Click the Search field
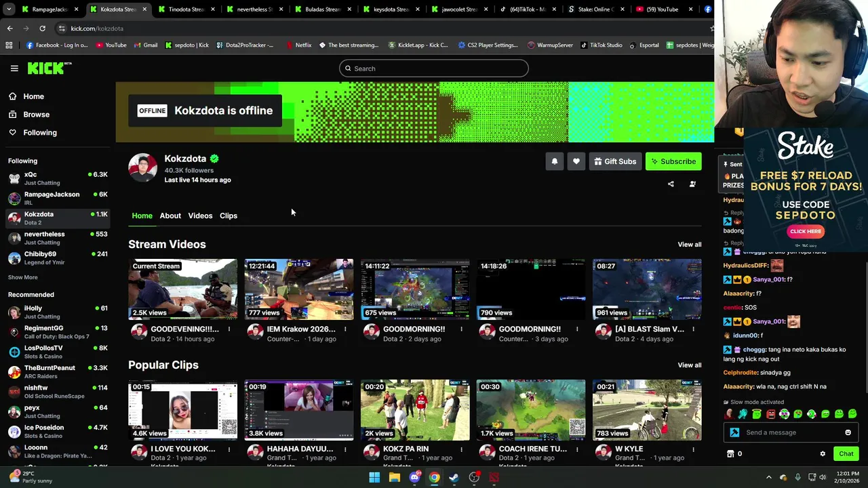This screenshot has width=868, height=488. pos(434,68)
